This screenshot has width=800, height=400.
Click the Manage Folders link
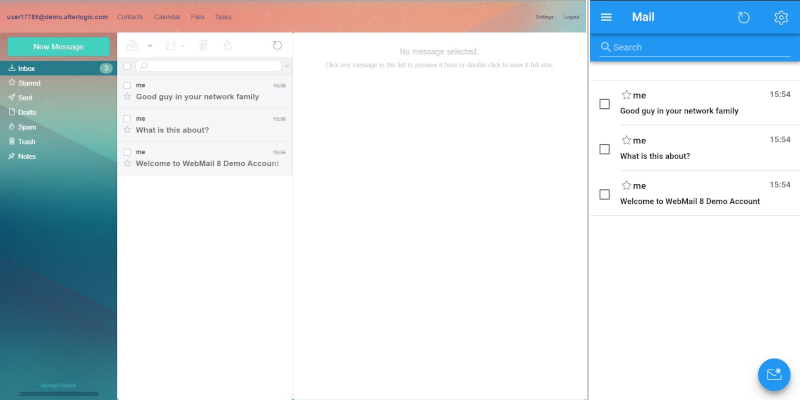59,386
